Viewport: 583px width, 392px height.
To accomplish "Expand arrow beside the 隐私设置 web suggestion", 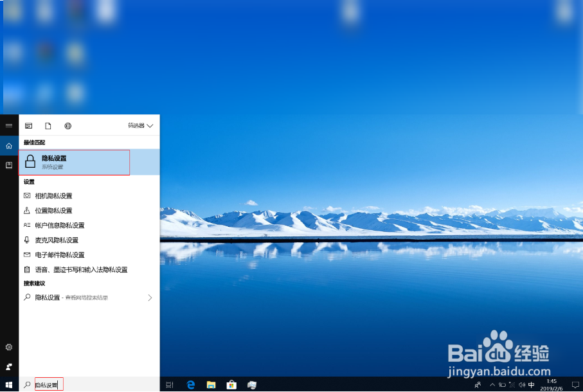I will 150,298.
